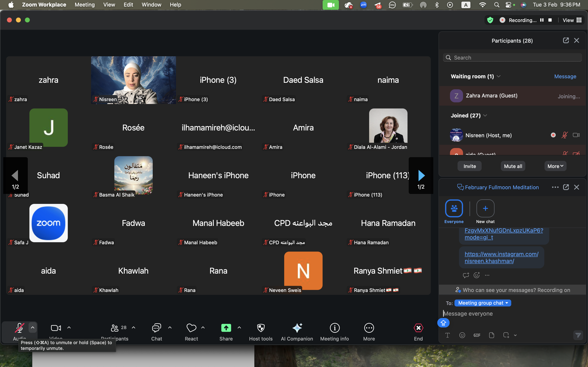Toggle microphone mute in bottom toolbar
588x367 pixels.
coord(19,328)
